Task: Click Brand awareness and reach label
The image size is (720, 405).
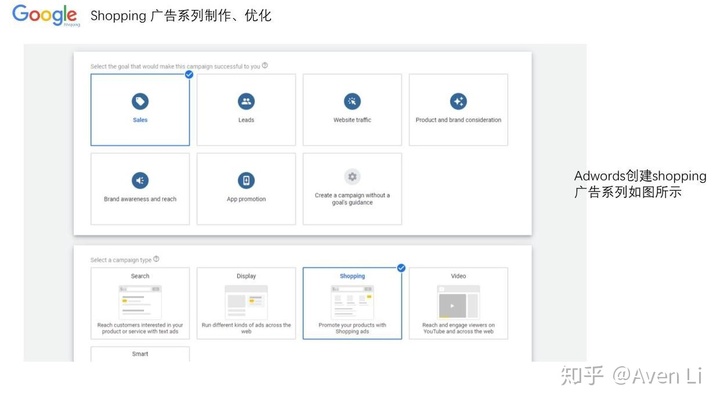Action: pos(140,199)
